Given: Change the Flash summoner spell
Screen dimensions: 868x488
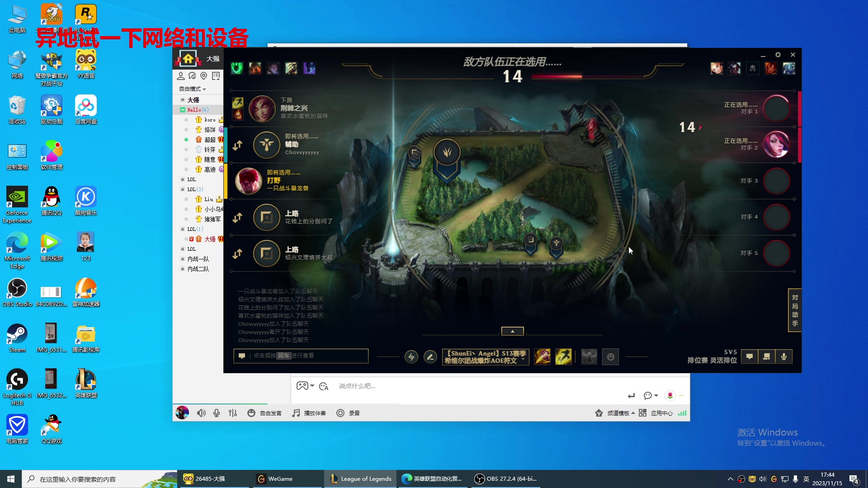Looking at the screenshot, I should [563, 357].
